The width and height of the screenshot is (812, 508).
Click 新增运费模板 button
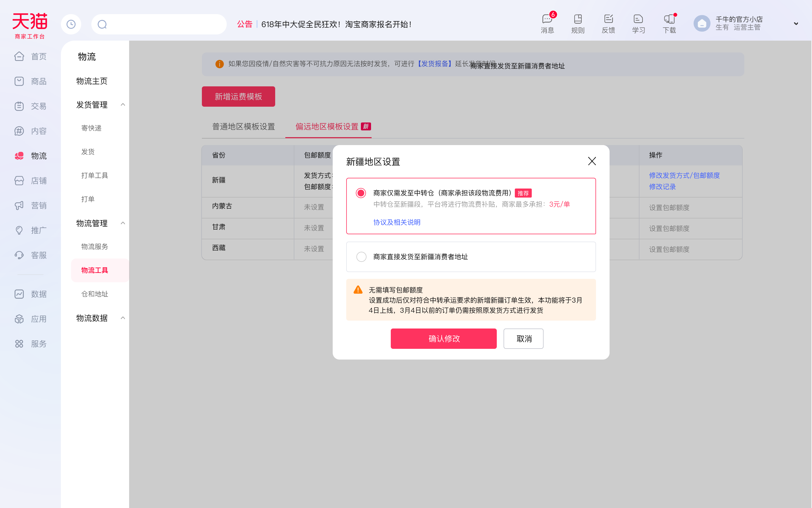click(x=238, y=97)
